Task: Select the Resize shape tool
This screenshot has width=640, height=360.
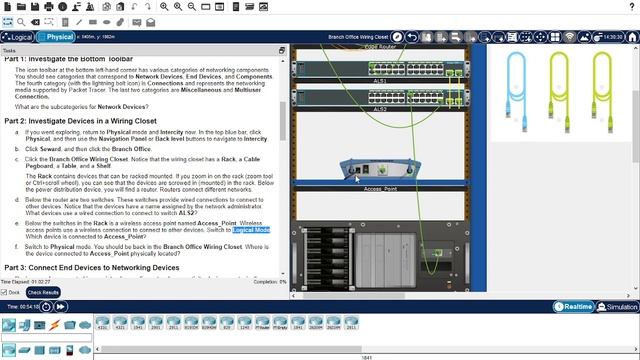Action: click(x=49, y=22)
